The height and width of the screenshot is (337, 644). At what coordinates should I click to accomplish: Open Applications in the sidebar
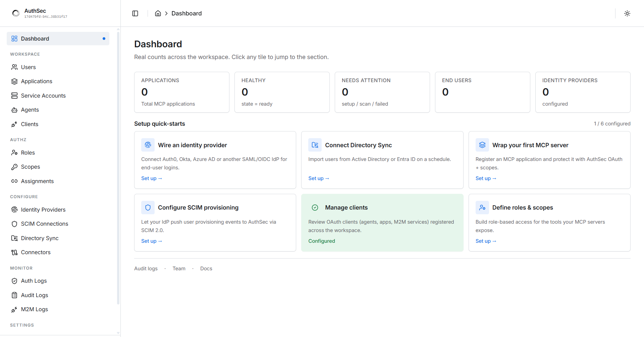[58, 81]
